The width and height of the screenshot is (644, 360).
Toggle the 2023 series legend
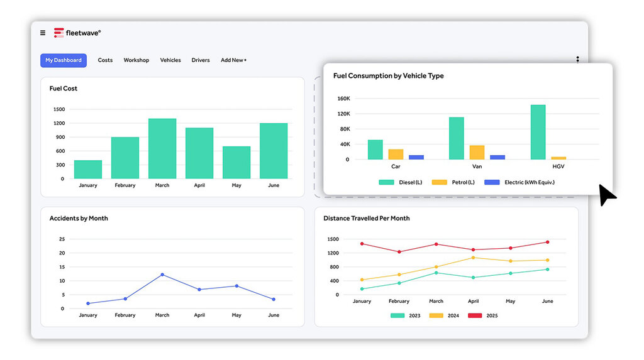pos(398,315)
